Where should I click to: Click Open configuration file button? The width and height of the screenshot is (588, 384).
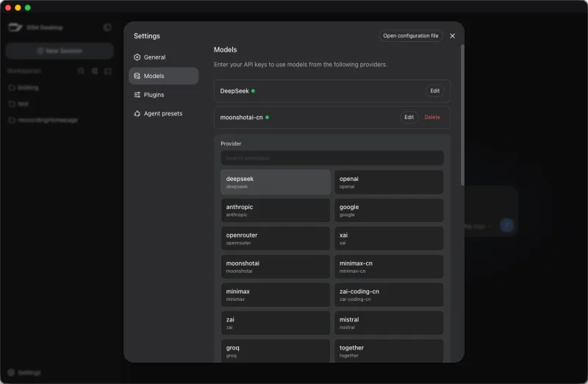(x=410, y=35)
